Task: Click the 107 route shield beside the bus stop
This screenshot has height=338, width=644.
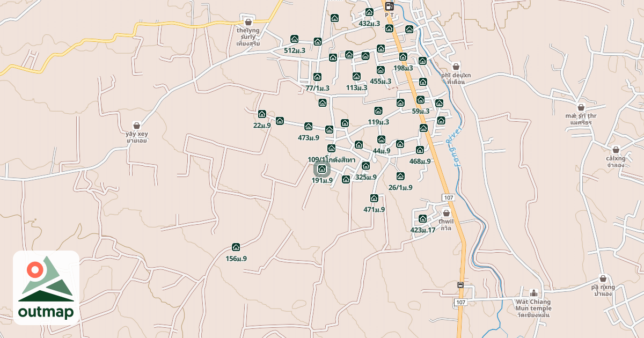Action: coord(460,303)
